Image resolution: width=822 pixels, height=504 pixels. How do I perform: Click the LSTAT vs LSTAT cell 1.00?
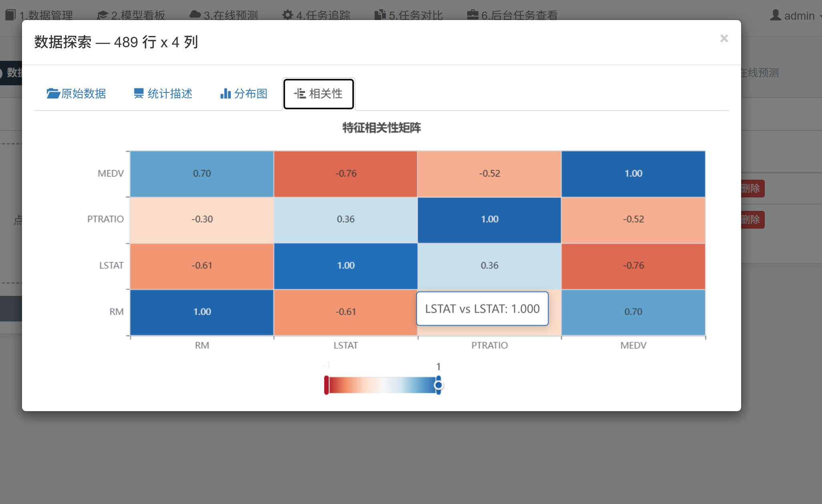tap(346, 266)
